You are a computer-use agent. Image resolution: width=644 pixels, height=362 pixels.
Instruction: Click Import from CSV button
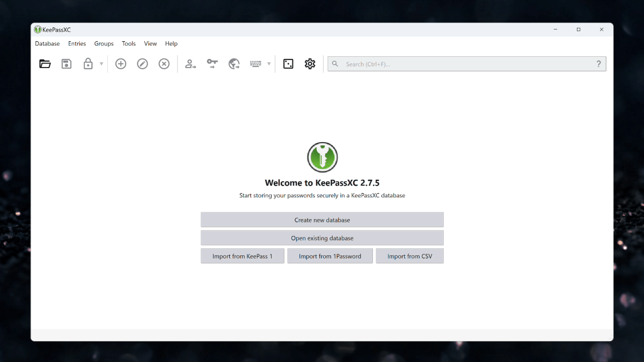(x=409, y=256)
